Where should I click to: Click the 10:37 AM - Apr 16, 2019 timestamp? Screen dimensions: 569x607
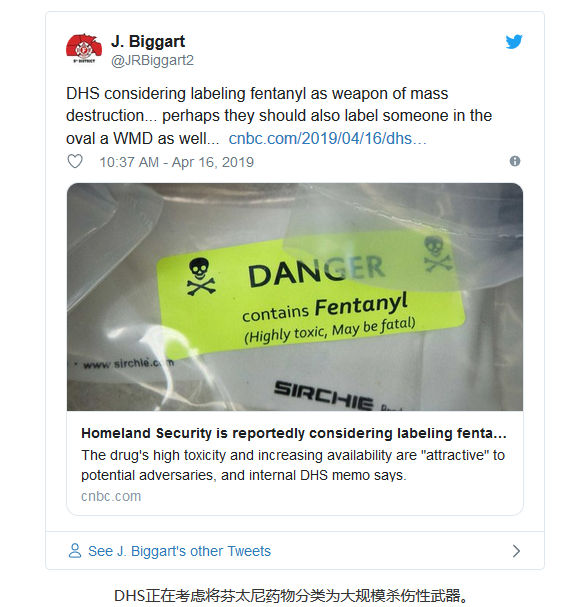pyautogui.click(x=177, y=162)
